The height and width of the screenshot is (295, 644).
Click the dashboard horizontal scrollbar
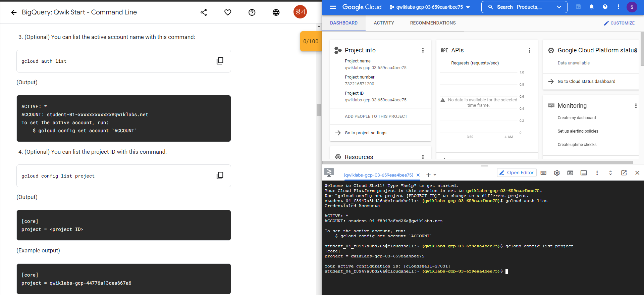pos(478,162)
